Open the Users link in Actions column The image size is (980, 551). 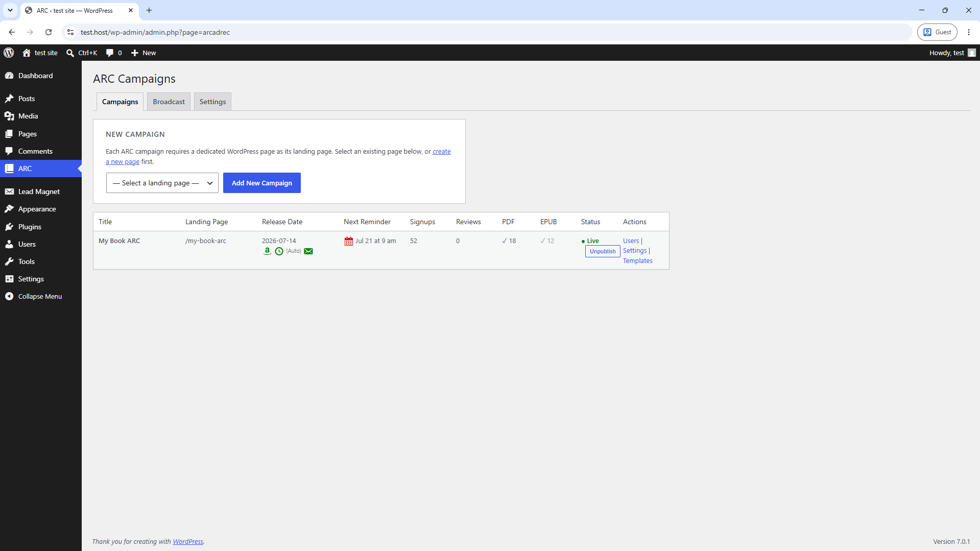pyautogui.click(x=631, y=241)
